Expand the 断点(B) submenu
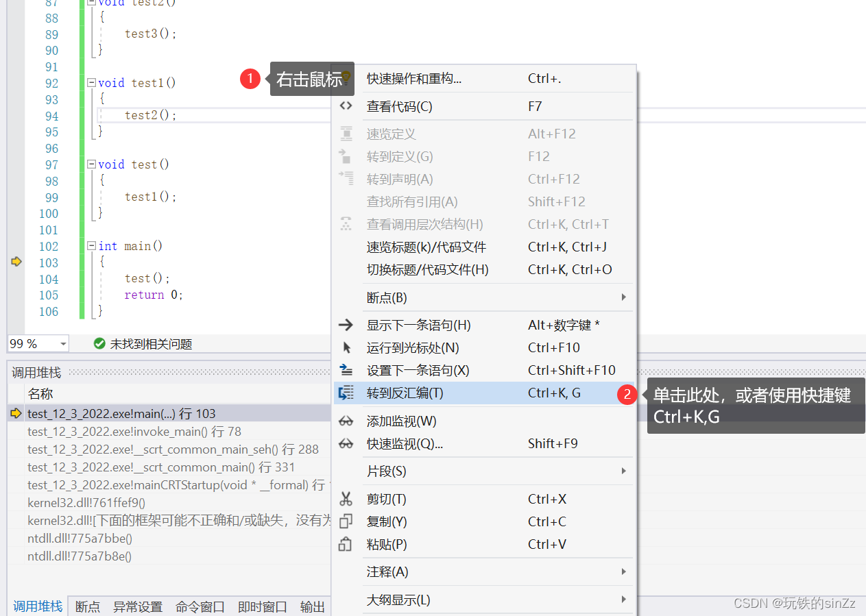This screenshot has height=616, width=866. pyautogui.click(x=623, y=297)
